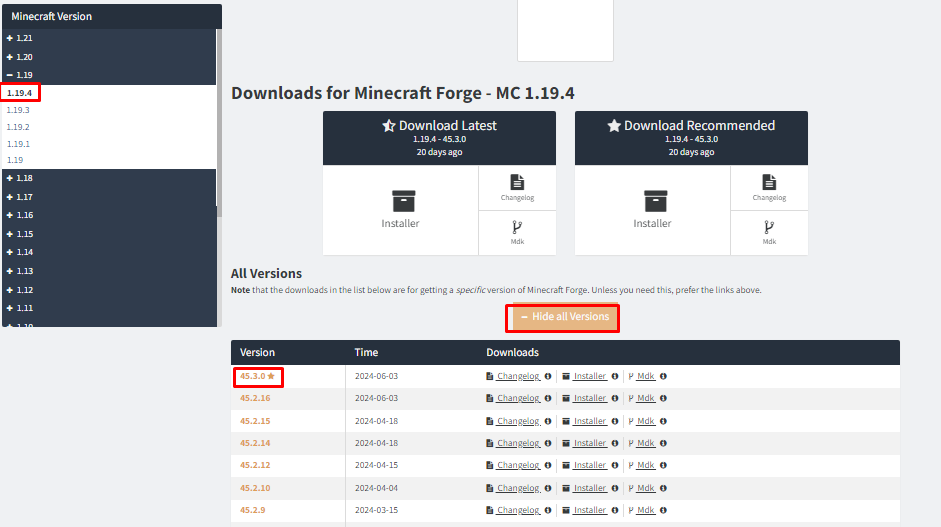
Task: Open the Changelog link for 45.2.10
Action: 517,488
